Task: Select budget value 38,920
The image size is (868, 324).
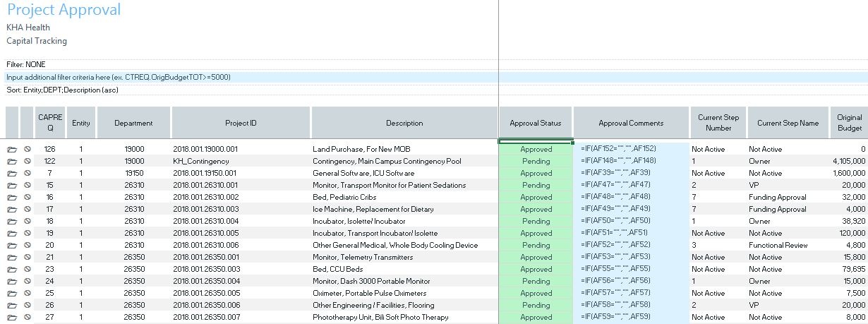Action: (854, 222)
